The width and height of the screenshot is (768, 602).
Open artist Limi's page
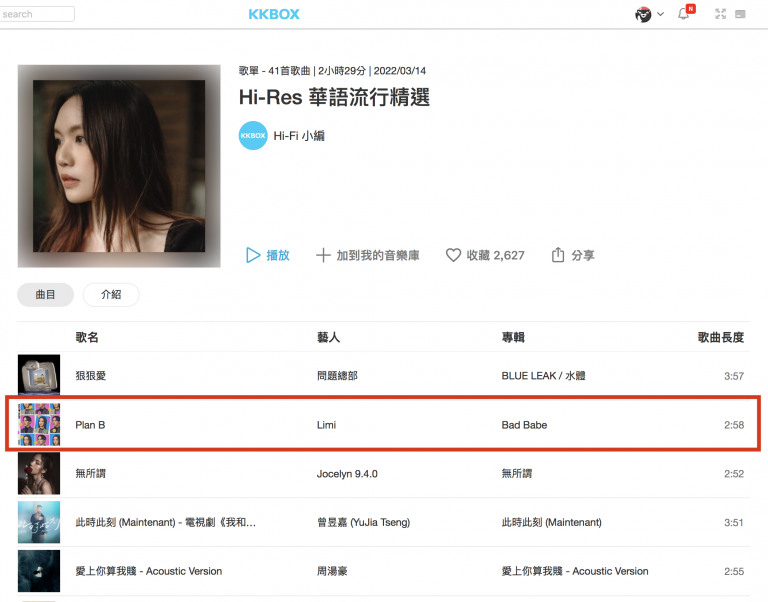326,425
